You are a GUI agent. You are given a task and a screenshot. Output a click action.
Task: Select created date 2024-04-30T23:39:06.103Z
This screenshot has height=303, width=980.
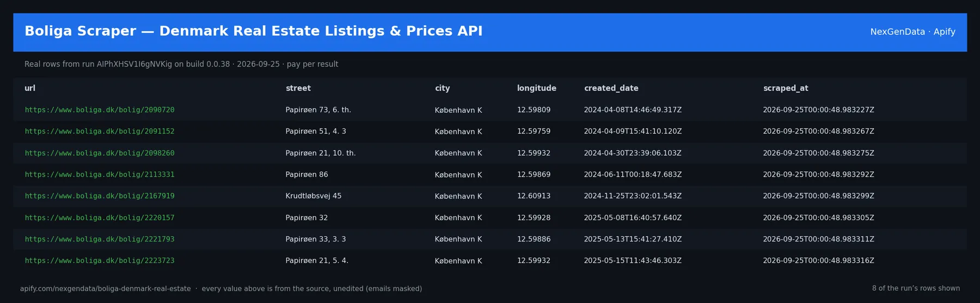click(633, 153)
